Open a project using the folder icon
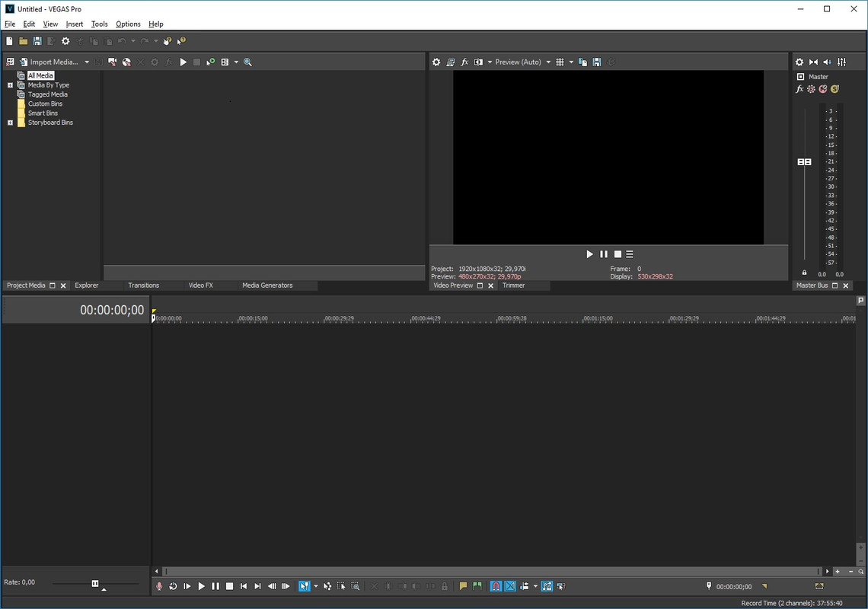The width and height of the screenshot is (868, 609). (24, 41)
